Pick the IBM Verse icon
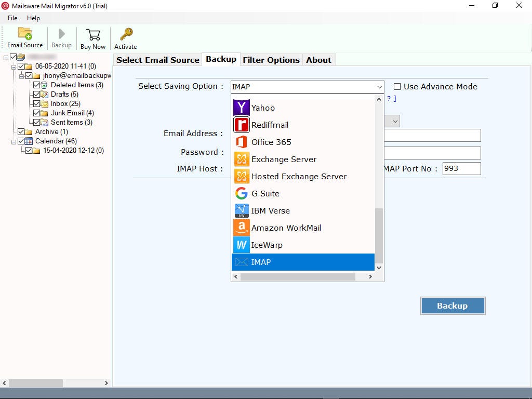 pos(241,211)
